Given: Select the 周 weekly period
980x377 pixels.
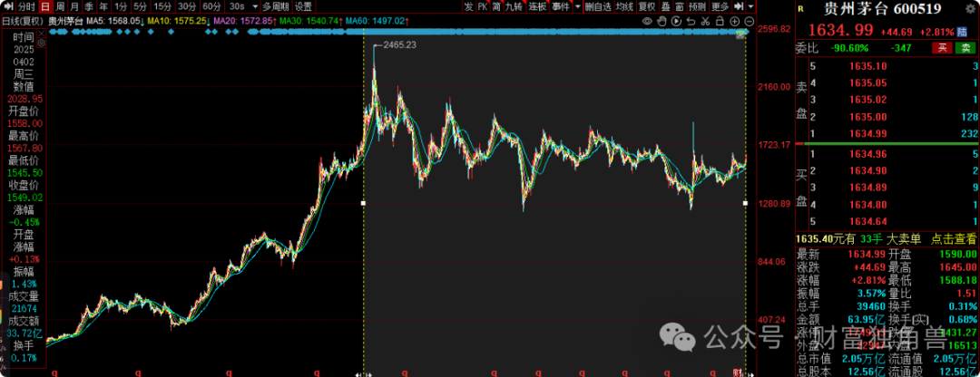Looking at the screenshot, I should tap(60, 6).
